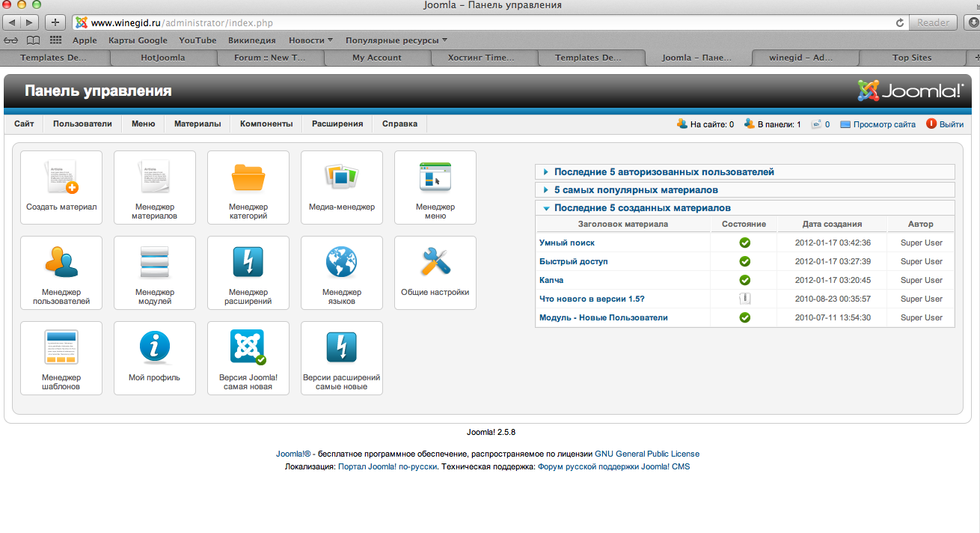Open the Меню menu item
Screen dimensions: 980x533
pos(143,124)
